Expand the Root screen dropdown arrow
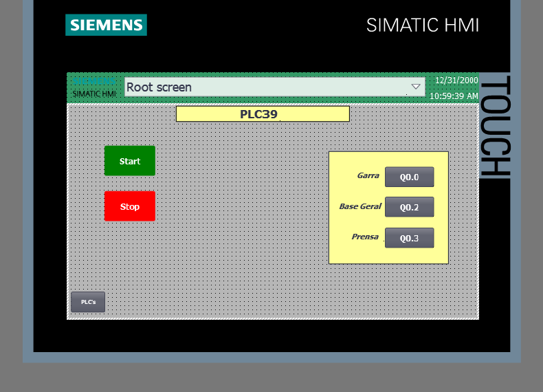Viewport: 543px width, 392px height. tap(416, 87)
